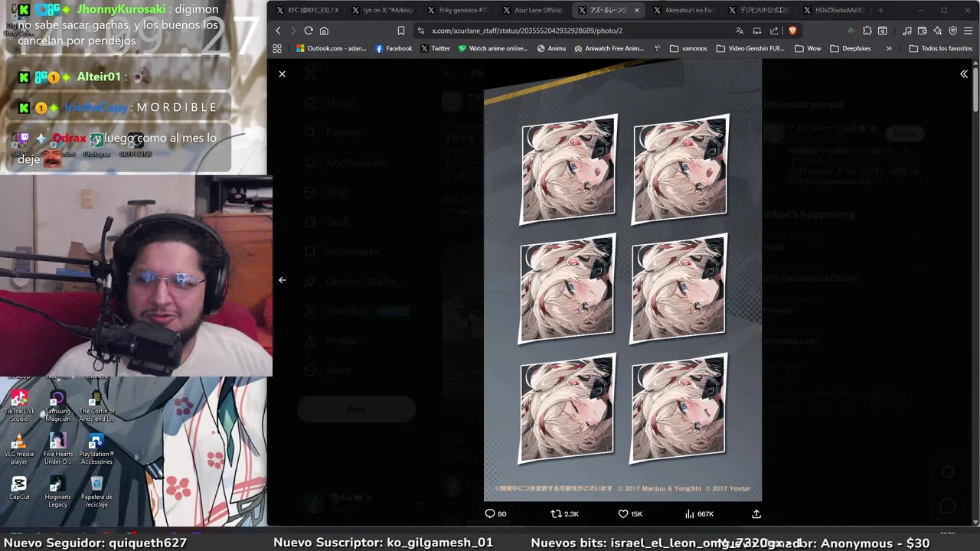Open Five Hearts Under One desktop shortcut
980x551 pixels.
coord(57,449)
